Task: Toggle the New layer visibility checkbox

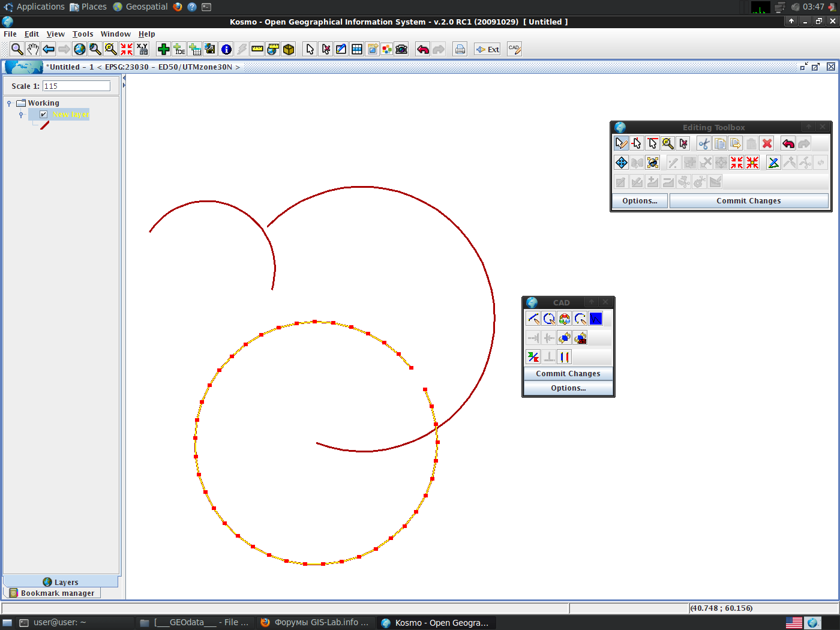Action: pos(43,115)
